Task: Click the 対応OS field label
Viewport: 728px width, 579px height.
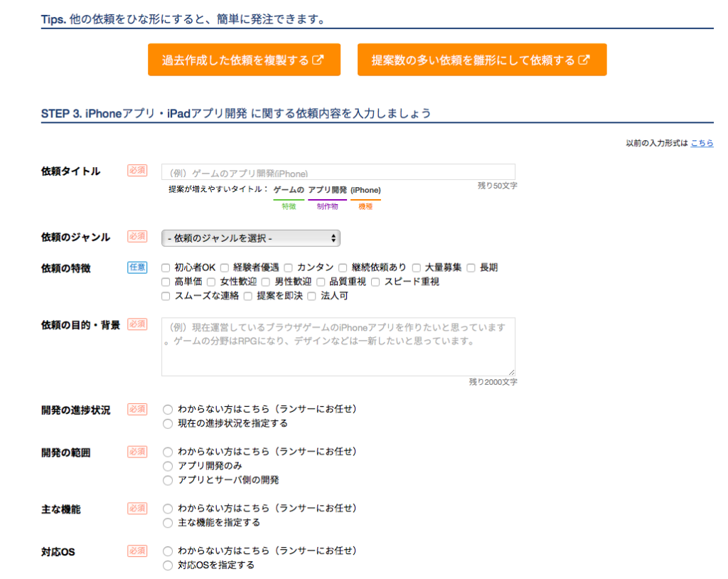Action: 58,552
